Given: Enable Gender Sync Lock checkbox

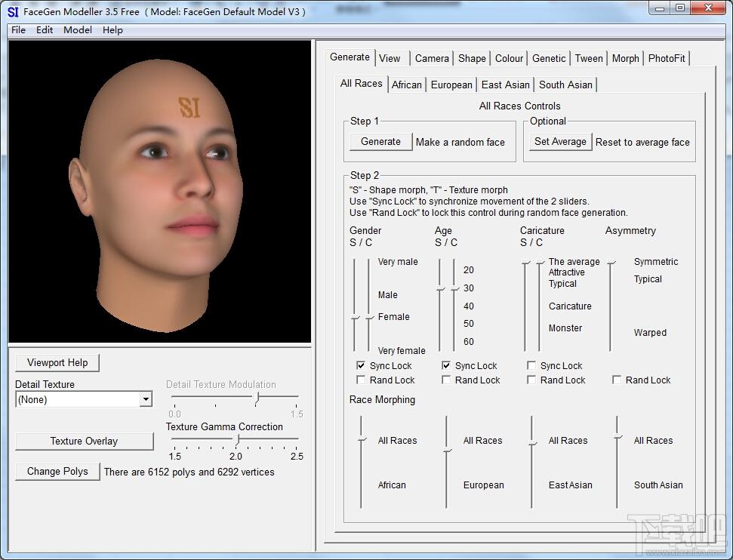Looking at the screenshot, I should 361,365.
